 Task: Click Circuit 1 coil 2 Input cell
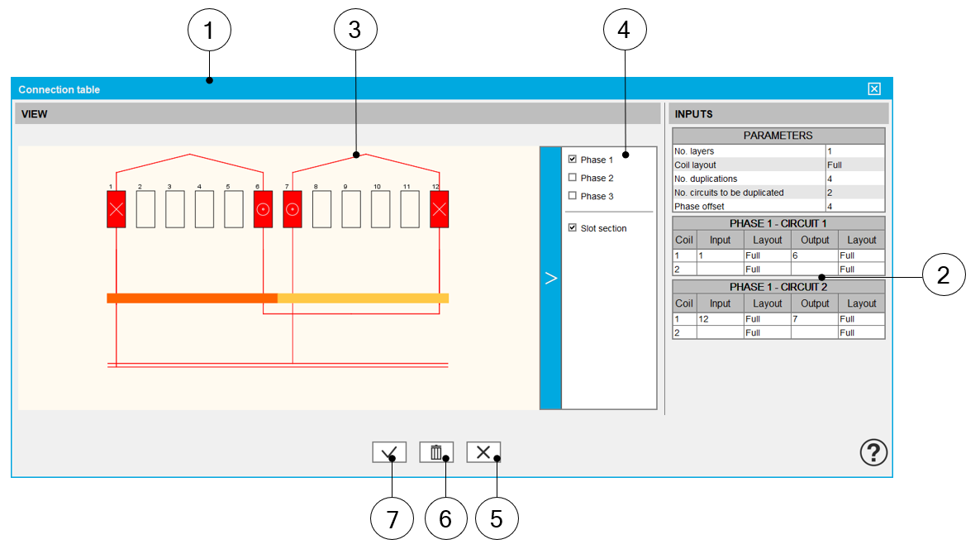coord(720,270)
